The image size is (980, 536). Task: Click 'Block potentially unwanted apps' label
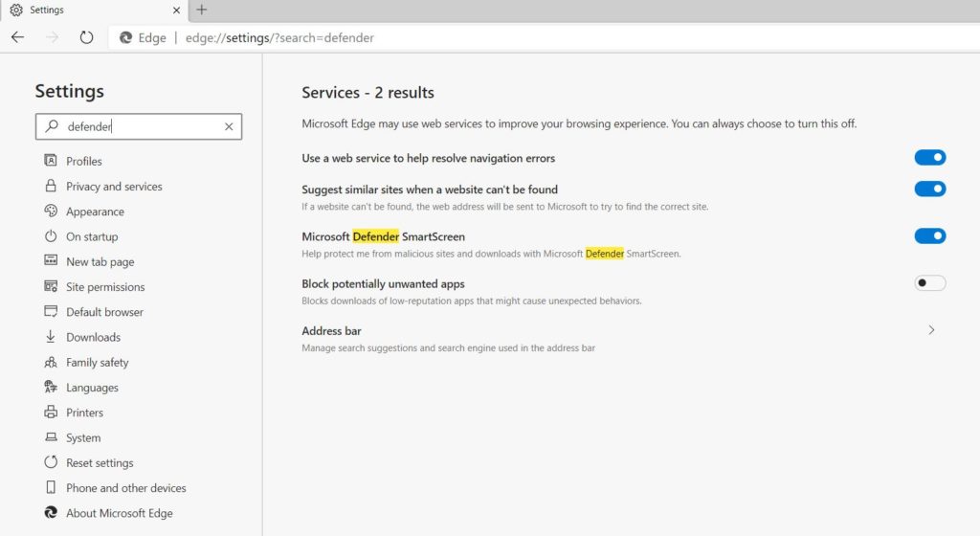coord(383,283)
